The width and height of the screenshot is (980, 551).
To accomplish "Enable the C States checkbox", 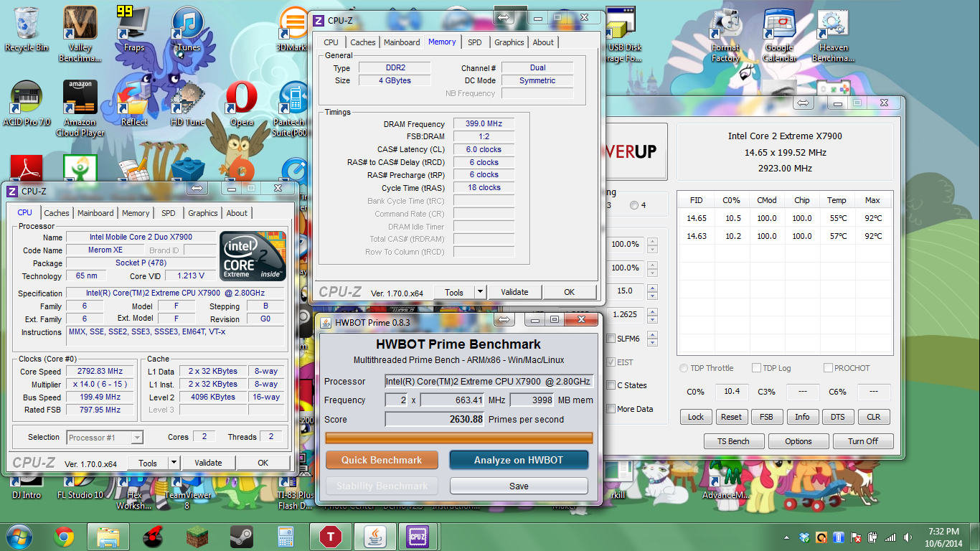I will [611, 385].
